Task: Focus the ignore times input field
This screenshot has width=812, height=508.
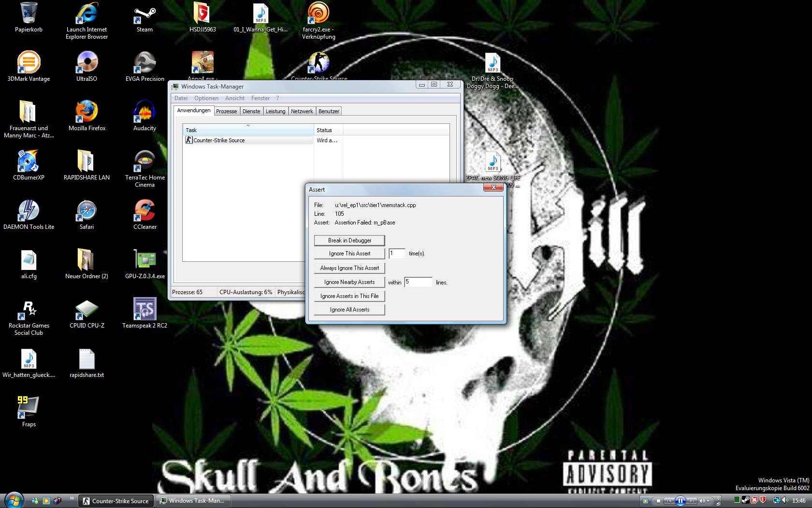Action: pos(397,254)
